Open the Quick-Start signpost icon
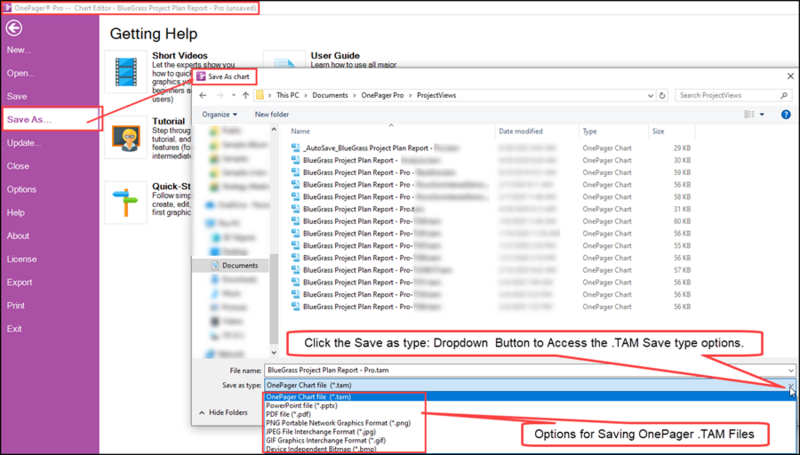Image resolution: width=800 pixels, height=455 pixels. coord(126,203)
